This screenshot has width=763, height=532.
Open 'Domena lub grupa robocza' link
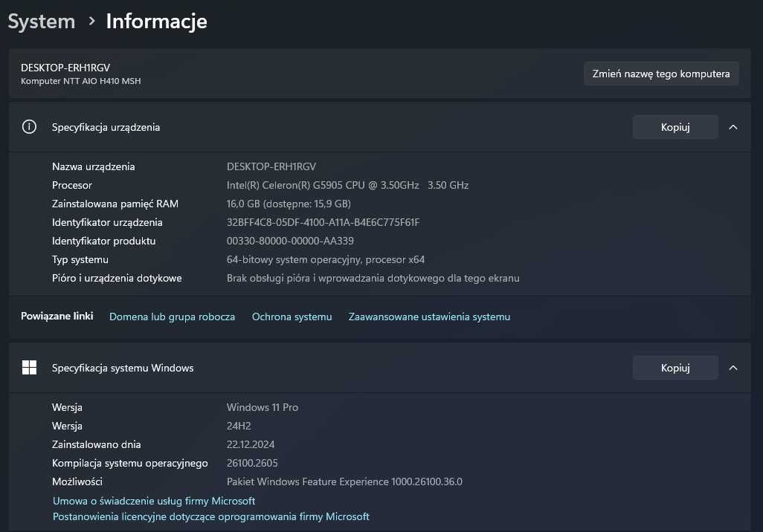coord(172,317)
